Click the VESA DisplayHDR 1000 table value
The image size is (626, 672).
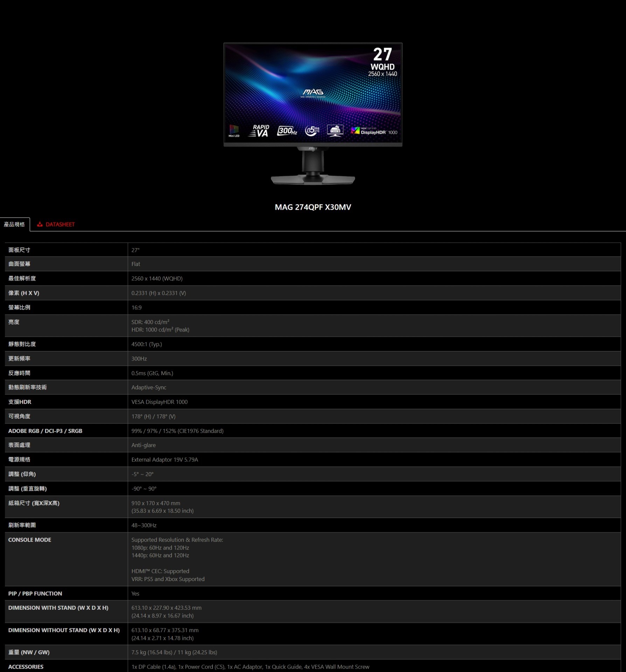(x=159, y=402)
